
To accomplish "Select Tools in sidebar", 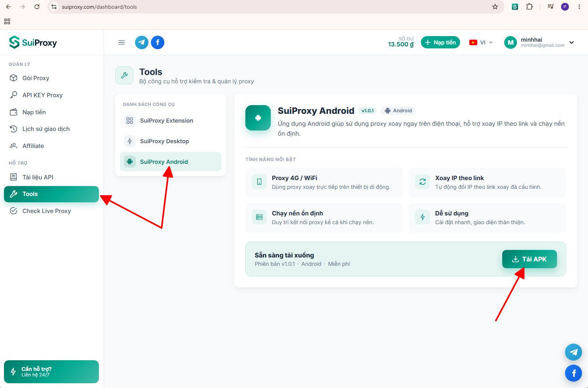I will [x=51, y=194].
